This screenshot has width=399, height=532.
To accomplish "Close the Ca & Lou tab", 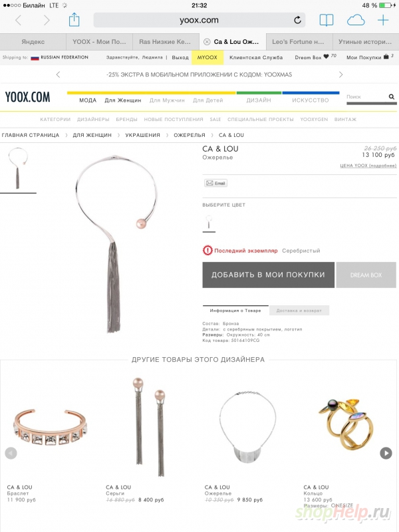I will 207,42.
